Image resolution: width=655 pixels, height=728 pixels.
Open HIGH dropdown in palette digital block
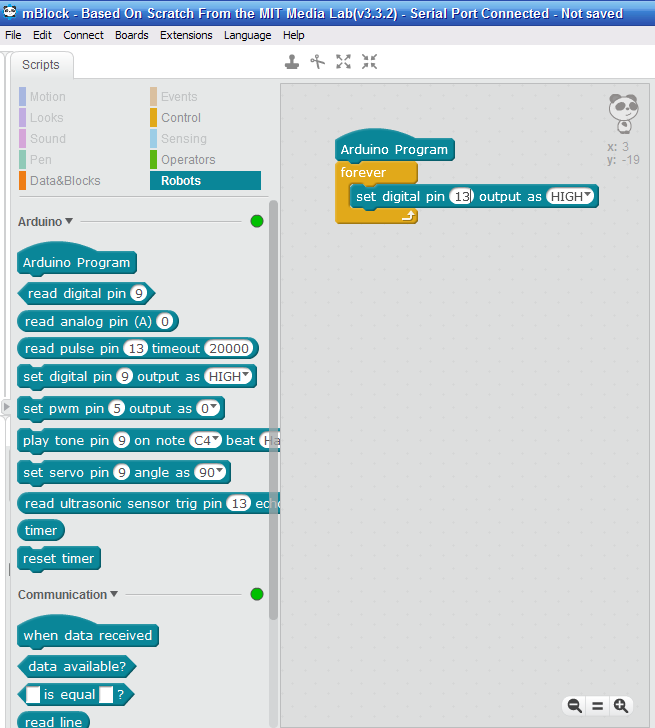click(228, 376)
